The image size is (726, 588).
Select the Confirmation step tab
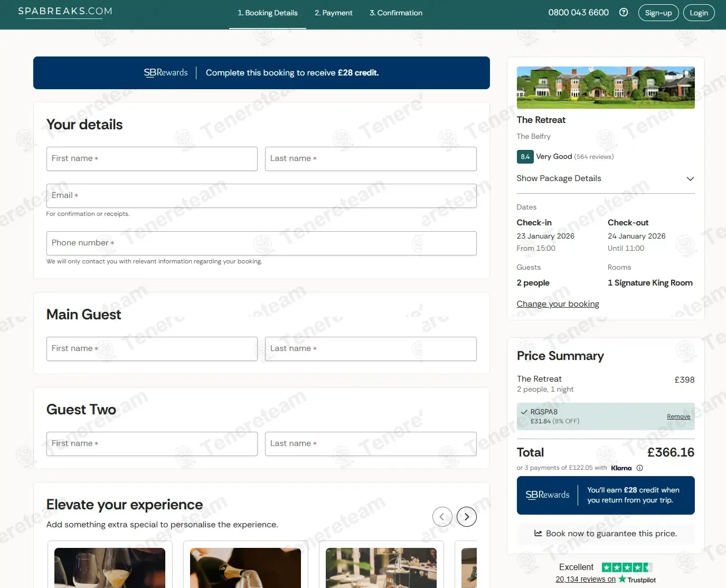395,13
